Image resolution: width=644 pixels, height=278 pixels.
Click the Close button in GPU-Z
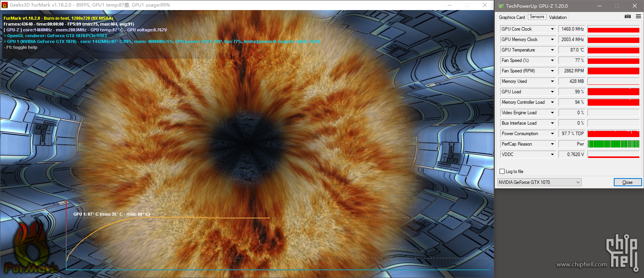[627, 182]
